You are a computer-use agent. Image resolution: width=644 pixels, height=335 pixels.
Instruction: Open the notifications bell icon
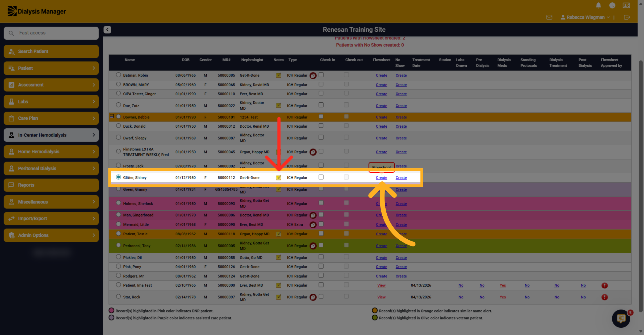(x=598, y=5)
